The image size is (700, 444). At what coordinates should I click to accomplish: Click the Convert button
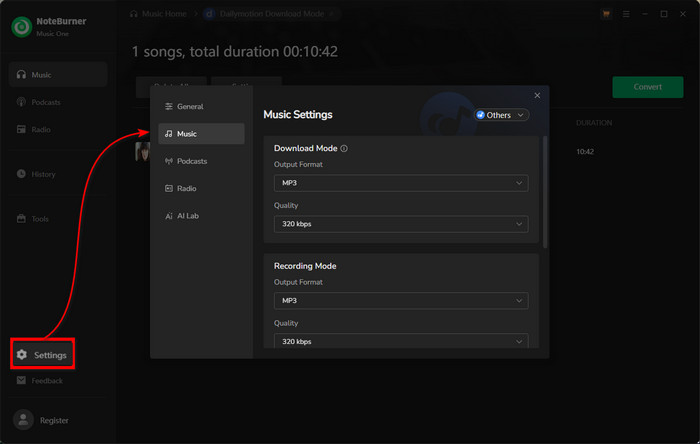647,87
